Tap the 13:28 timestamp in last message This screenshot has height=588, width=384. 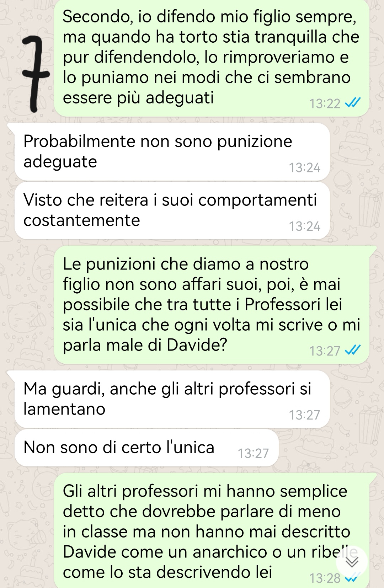[x=325, y=578]
